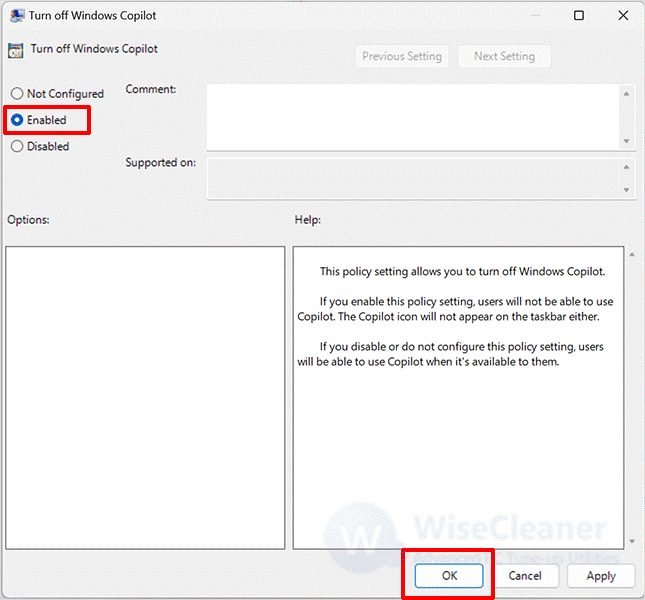Click the empty Options pane
645x600 pixels.
pos(145,398)
